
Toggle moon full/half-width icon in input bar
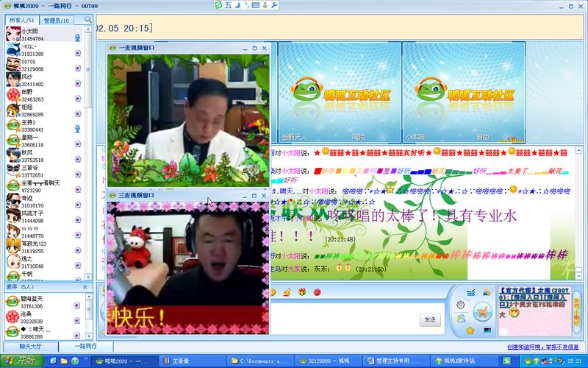(237, 5)
